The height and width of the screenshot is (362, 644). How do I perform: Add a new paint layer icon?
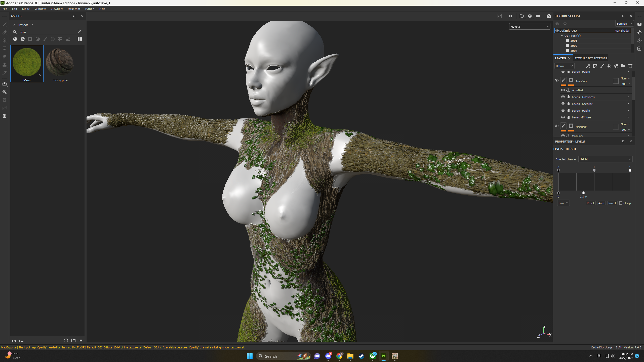click(602, 66)
